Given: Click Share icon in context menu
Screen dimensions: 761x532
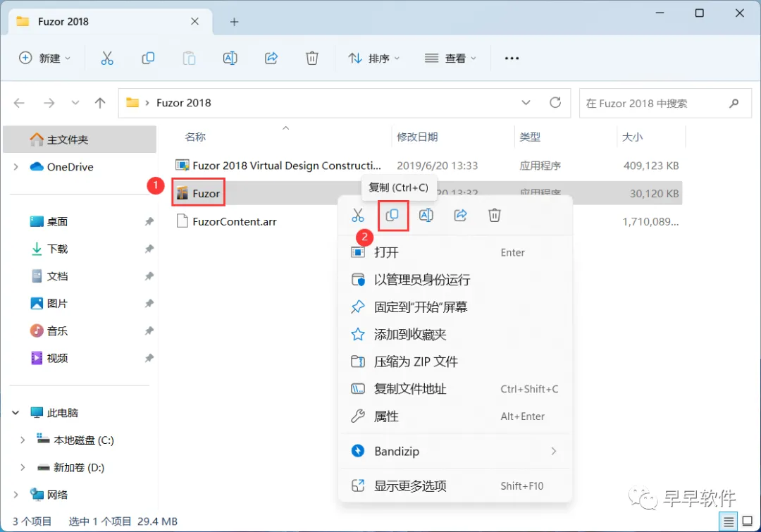Looking at the screenshot, I should [460, 215].
